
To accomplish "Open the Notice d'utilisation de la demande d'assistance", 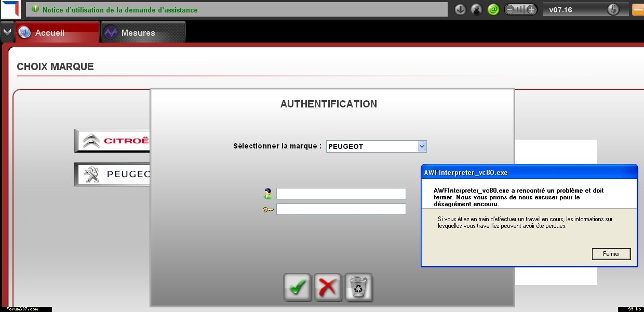I will (x=120, y=10).
